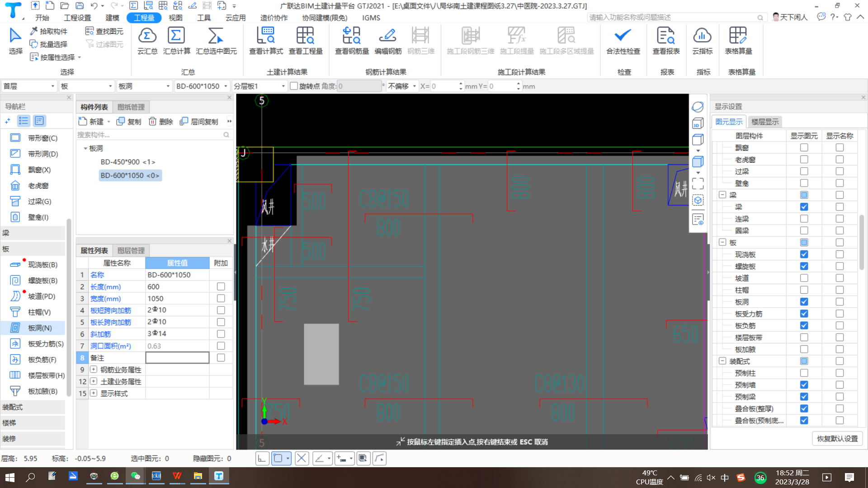
Task: Click the cross-snap icon in bottom toolbar
Action: click(x=302, y=459)
